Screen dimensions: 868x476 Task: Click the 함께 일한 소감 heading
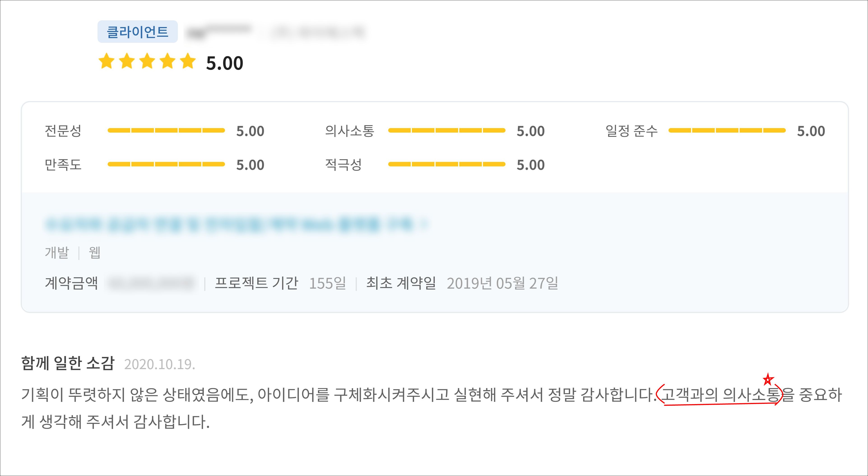click(x=68, y=363)
